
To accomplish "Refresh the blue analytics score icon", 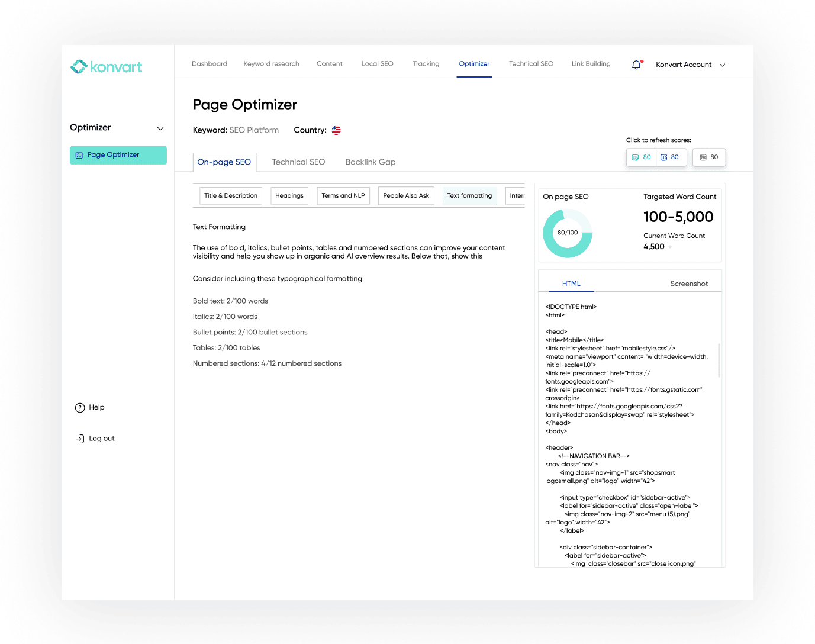I will pos(664,157).
